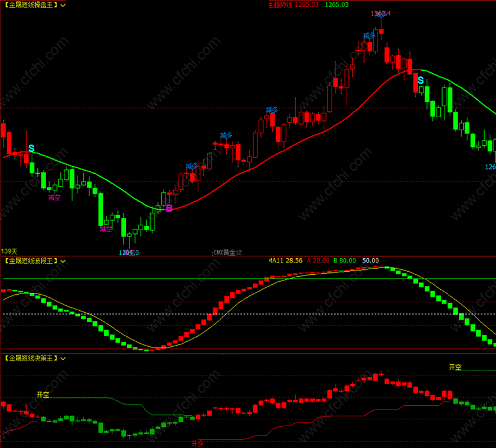Click the CMX黄金12 contract label

(x=228, y=253)
